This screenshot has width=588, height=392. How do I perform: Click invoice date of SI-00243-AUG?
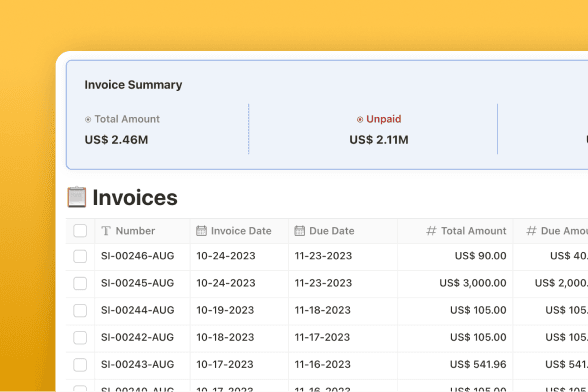tap(225, 364)
